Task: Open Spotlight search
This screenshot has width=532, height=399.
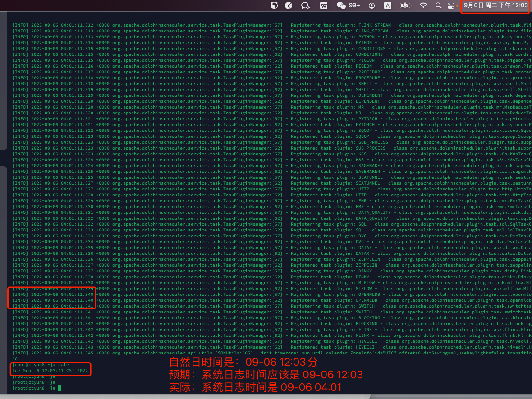Action: pos(438,5)
